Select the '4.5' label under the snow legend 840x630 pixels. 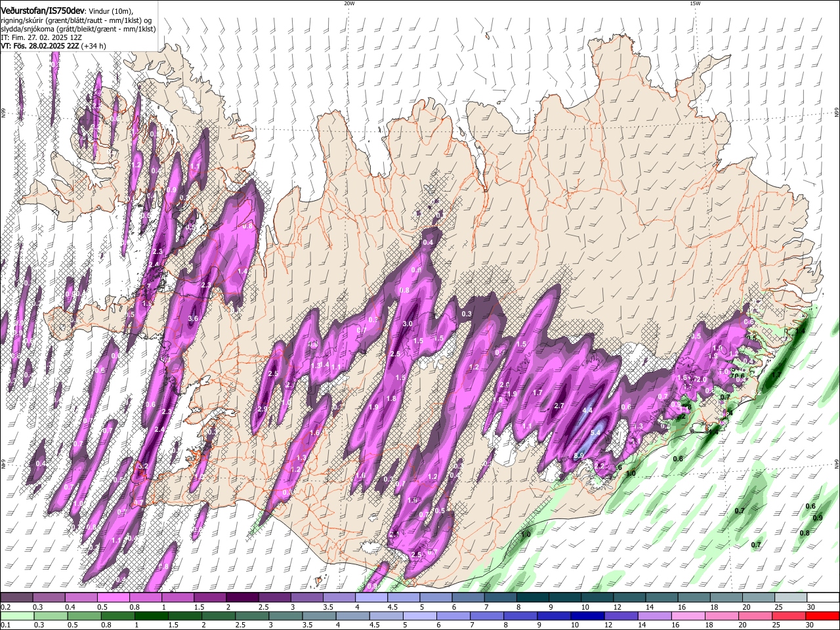pos(392,607)
